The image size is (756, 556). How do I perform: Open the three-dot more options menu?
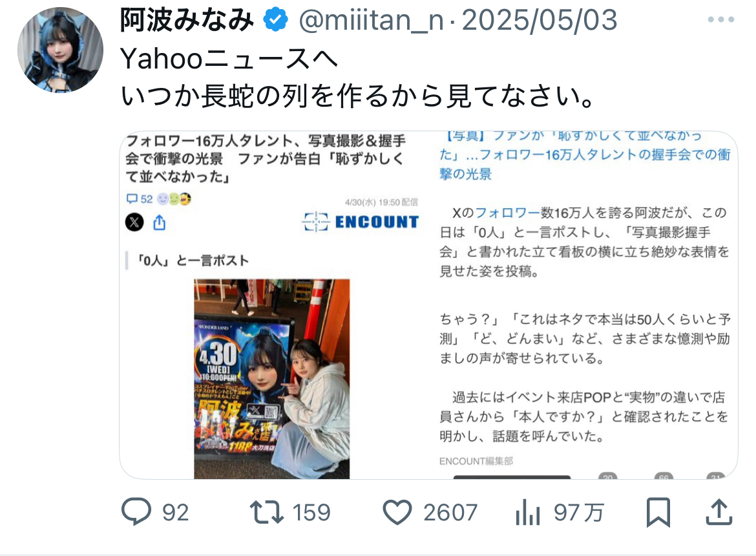pos(721,20)
